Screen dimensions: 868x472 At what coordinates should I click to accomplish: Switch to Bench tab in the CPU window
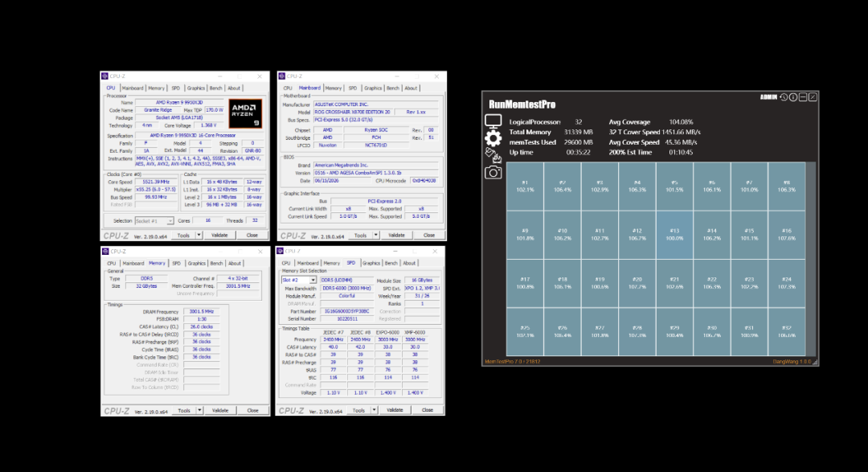click(216, 88)
